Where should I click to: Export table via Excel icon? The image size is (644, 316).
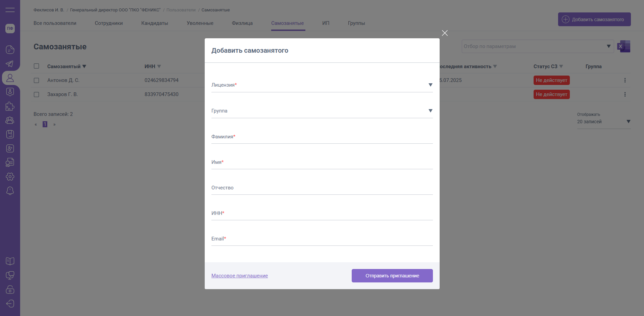click(624, 46)
